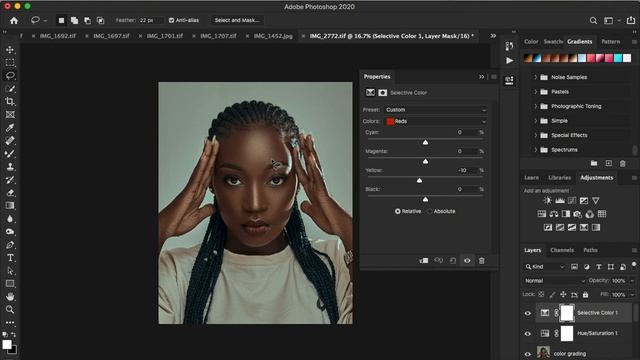Select the Hand tool
640x360 pixels.
pyautogui.click(x=10, y=296)
